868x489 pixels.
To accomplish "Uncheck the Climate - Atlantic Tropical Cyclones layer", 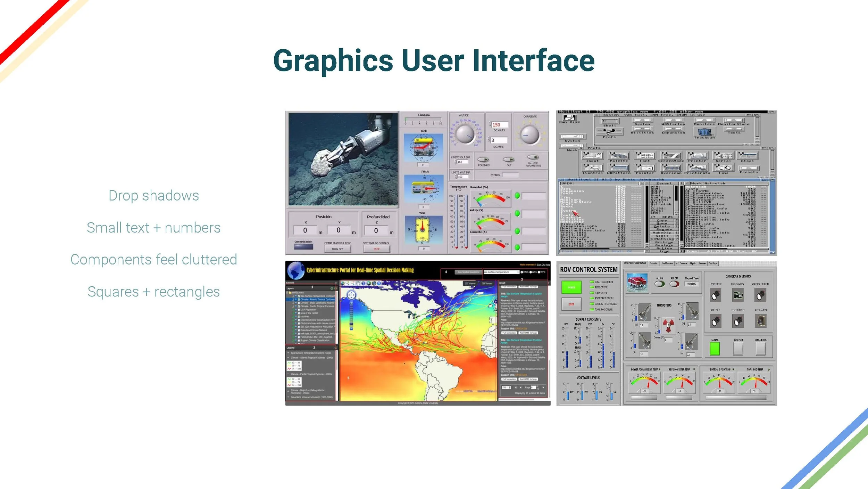I will point(299,299).
